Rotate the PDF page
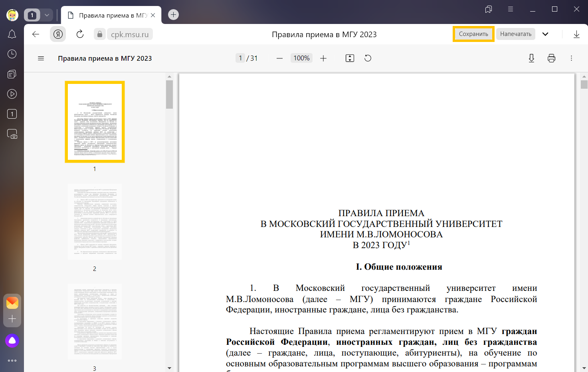 coord(368,58)
